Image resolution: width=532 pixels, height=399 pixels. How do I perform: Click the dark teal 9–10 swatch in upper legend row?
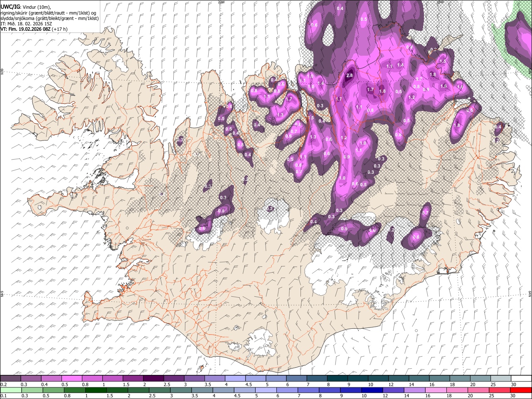point(358,378)
